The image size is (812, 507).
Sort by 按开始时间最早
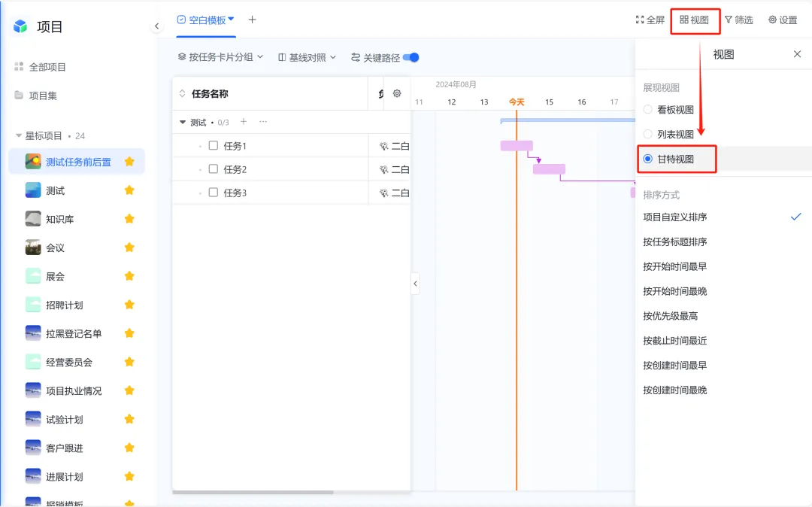pos(674,267)
